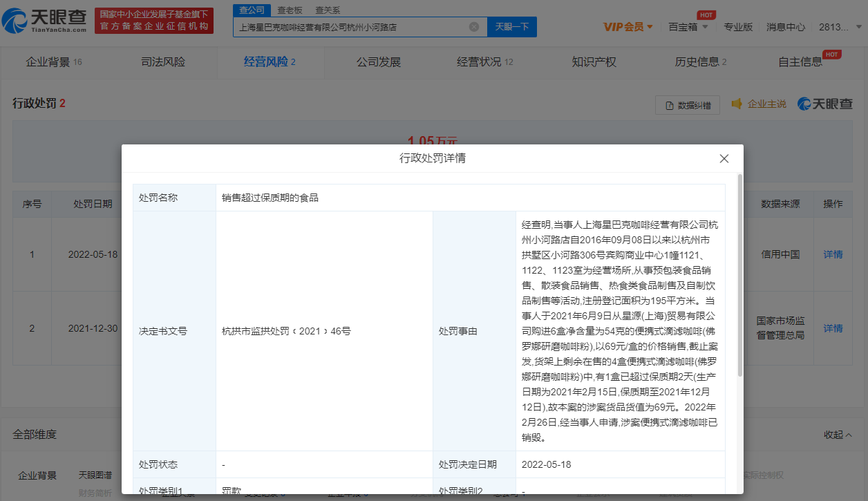
Task: Click the 天眼查 logo beside 企业主说
Action: [x=825, y=104]
